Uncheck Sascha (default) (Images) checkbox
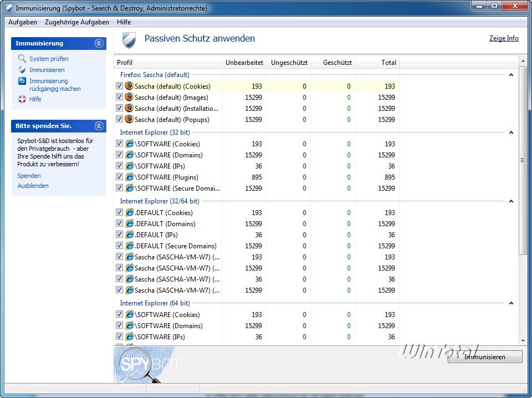 (119, 96)
